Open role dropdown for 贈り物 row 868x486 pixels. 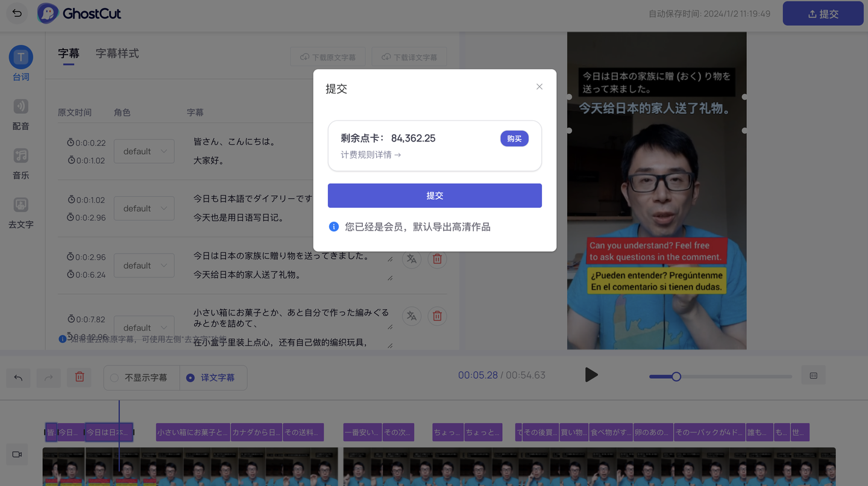pyautogui.click(x=144, y=265)
